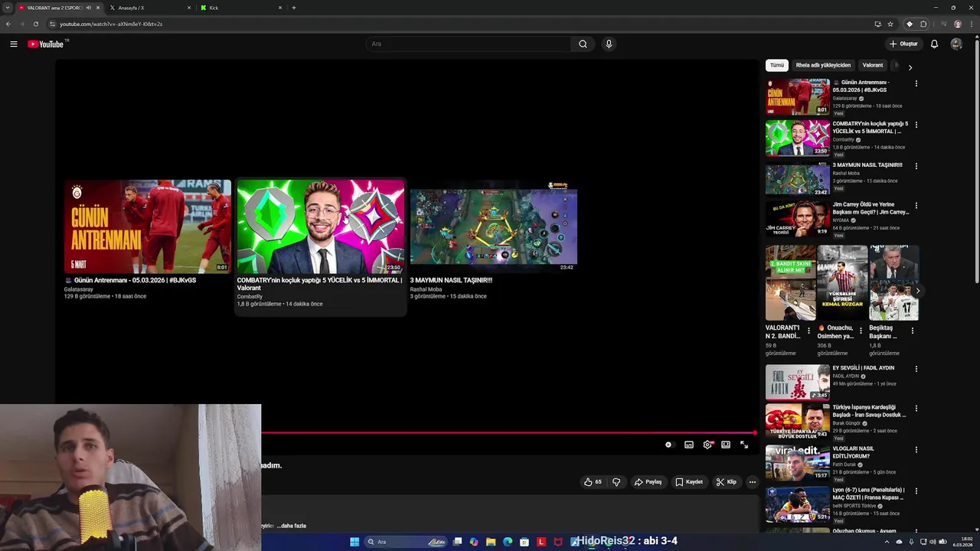Focus the YouTube search field

tap(468, 44)
